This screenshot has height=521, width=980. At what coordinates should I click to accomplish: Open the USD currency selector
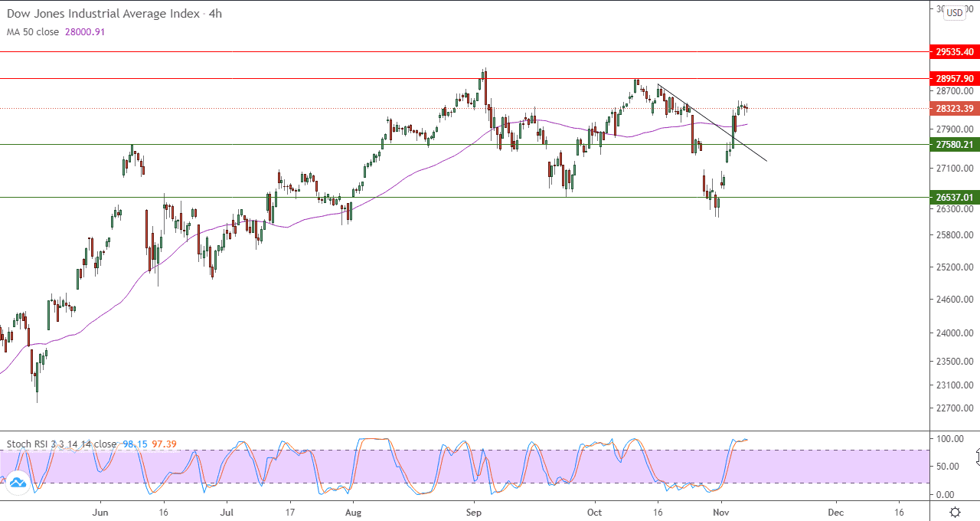pyautogui.click(x=954, y=13)
